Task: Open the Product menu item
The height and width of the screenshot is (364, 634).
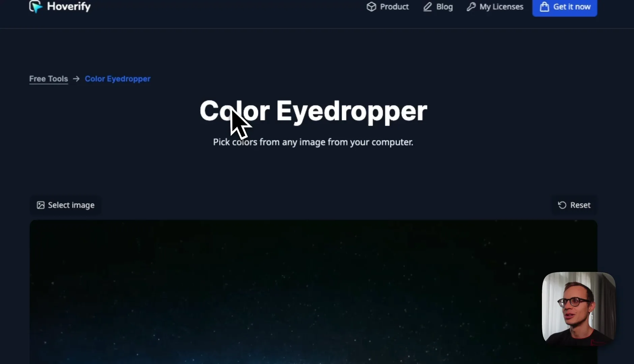Action: (387, 7)
